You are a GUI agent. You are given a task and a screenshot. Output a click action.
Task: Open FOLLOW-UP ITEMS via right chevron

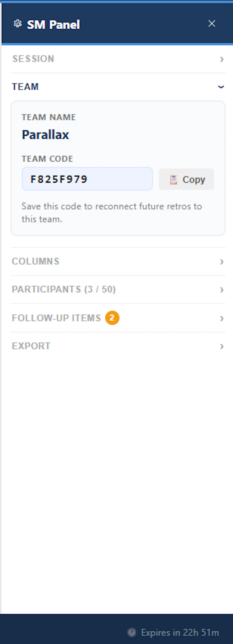221,318
